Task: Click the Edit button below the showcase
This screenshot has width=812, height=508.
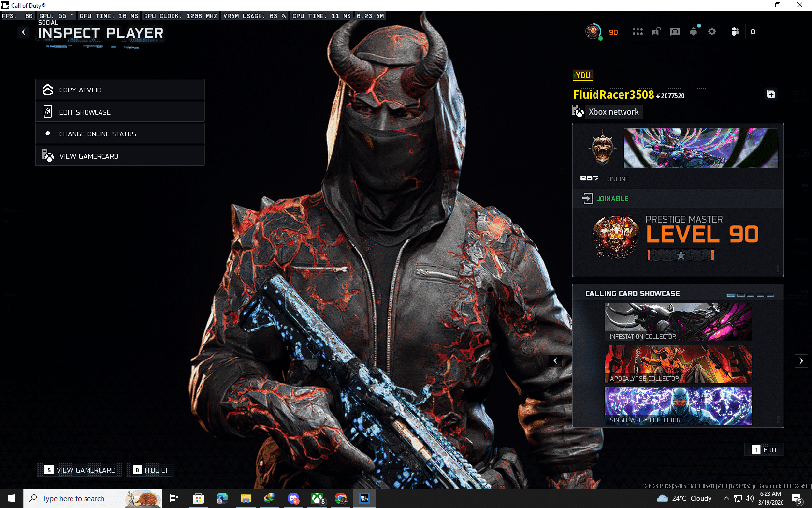Action: pos(764,449)
